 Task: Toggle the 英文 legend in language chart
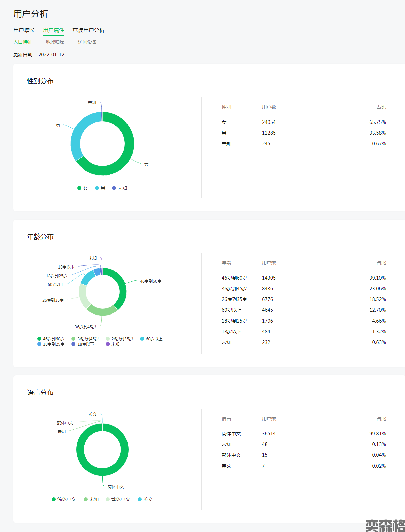pos(145,499)
